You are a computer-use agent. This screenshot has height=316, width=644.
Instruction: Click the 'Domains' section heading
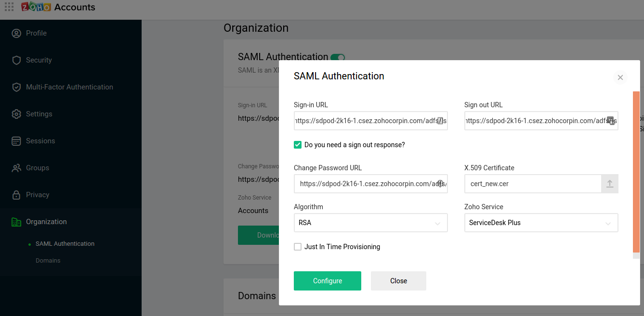257,296
